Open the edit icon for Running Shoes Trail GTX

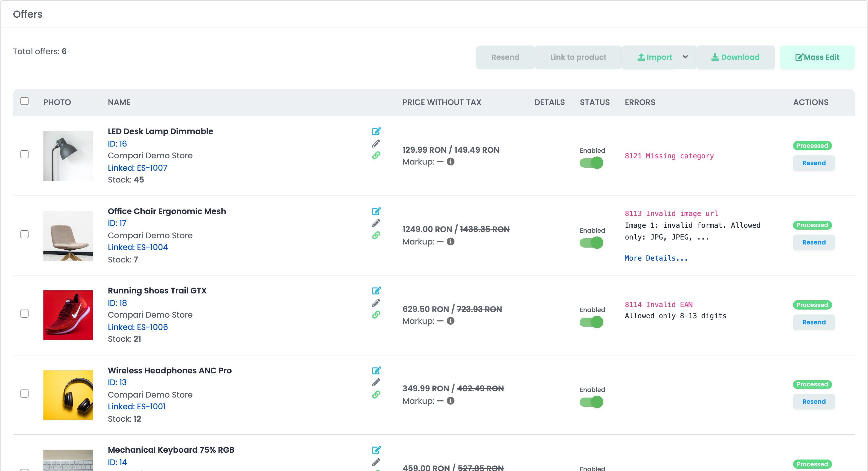click(x=376, y=291)
